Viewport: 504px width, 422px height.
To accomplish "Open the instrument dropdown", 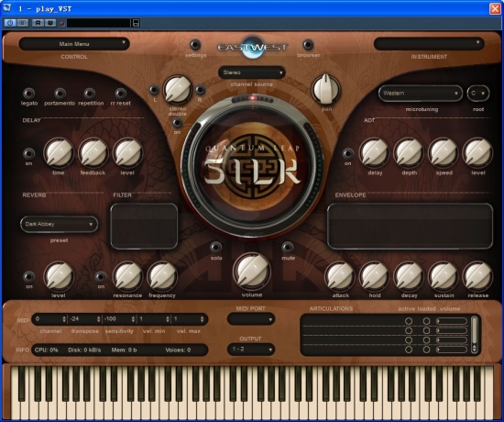I will pyautogui.click(x=429, y=43).
